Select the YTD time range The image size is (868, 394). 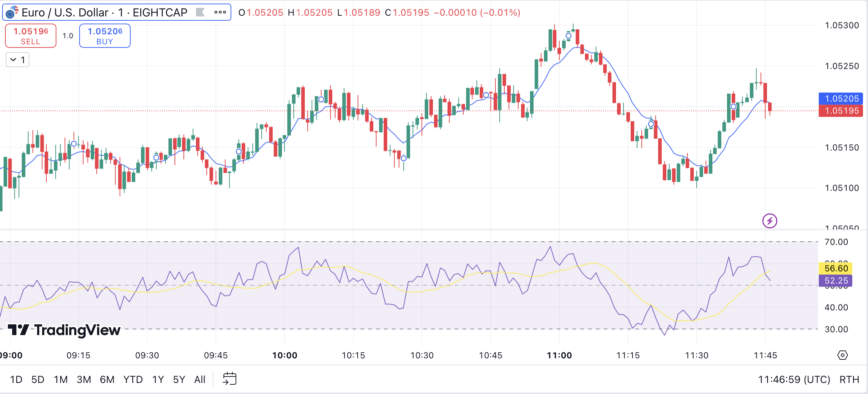133,379
